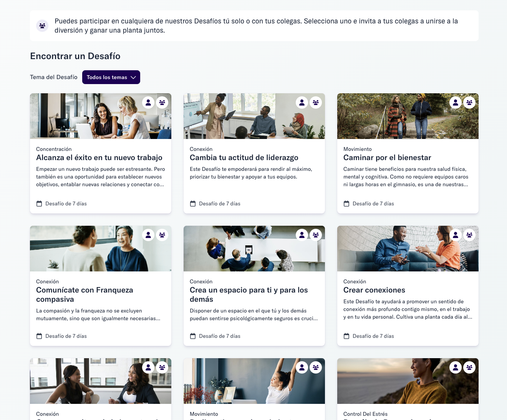Viewport: 507px width, 420px height.
Task: Click photo of team around white table
Action: pyautogui.click(x=254, y=248)
